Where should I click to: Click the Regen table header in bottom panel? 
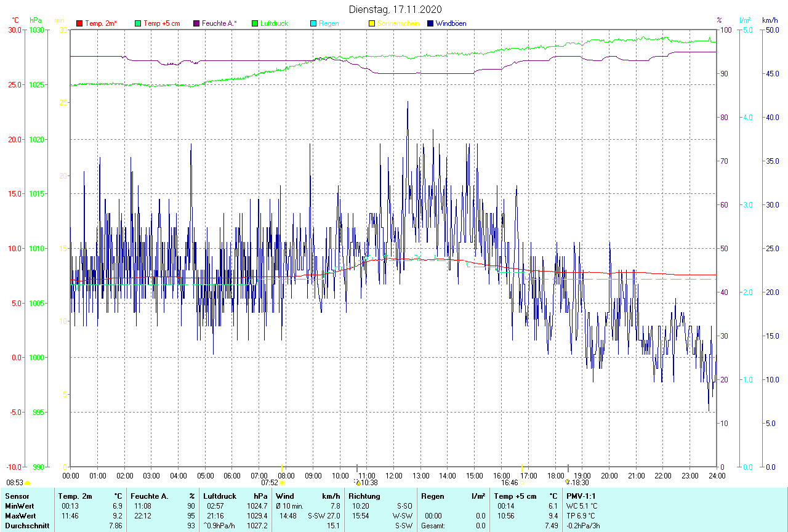click(432, 496)
